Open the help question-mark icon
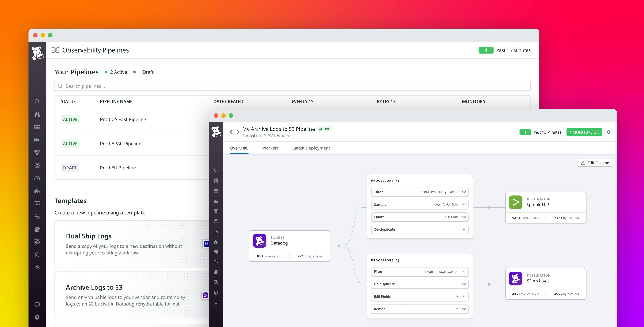 [x=37, y=317]
